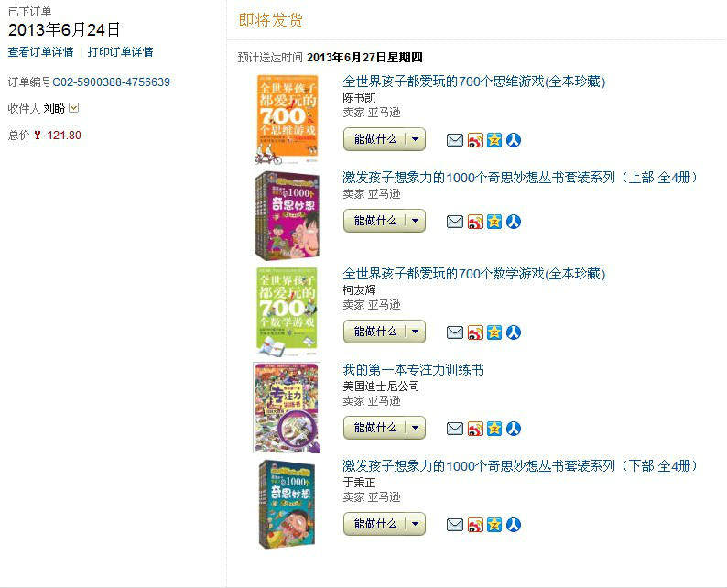Viewport: 727px width, 588px height.
Task: Share 我的第一本专注力训练书 to Qzone
Action: click(x=494, y=429)
